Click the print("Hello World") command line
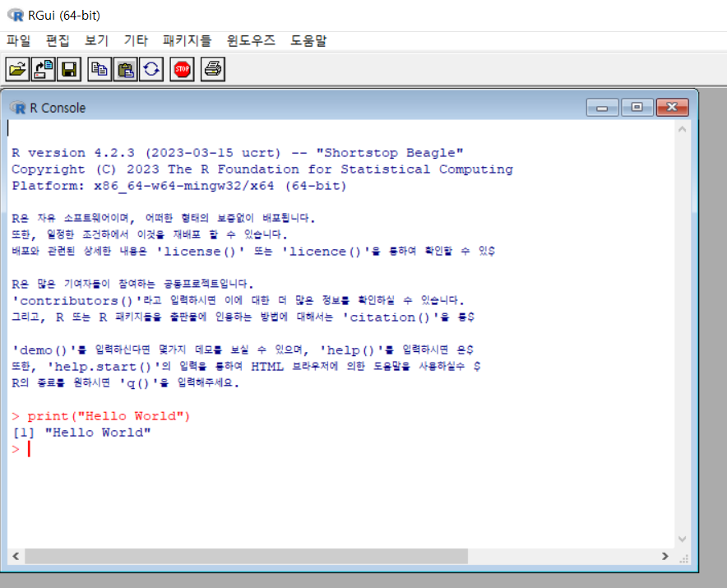This screenshot has width=727, height=588. [x=101, y=416]
